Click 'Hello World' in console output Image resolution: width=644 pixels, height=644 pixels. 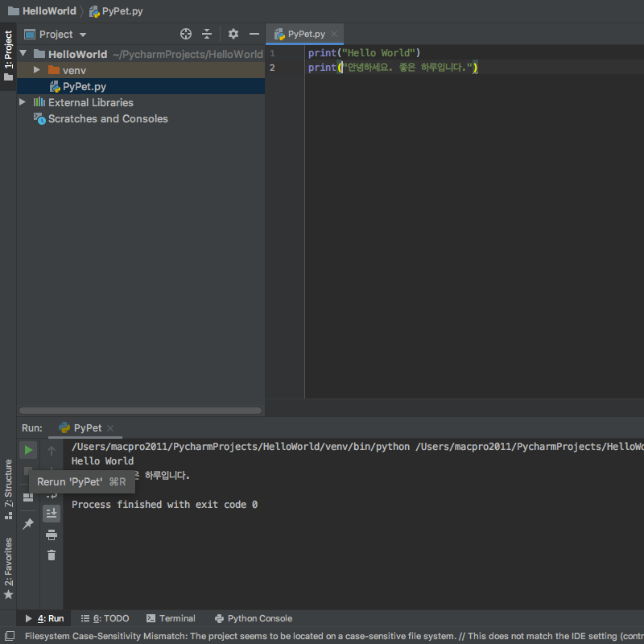tap(103, 460)
